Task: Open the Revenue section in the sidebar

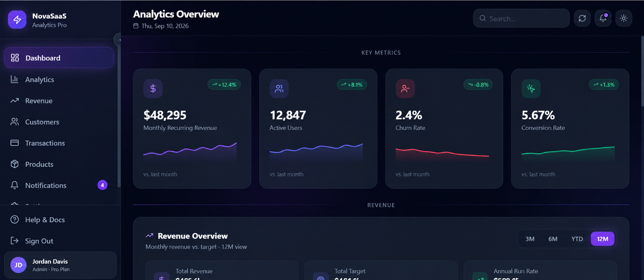Action: (59, 101)
